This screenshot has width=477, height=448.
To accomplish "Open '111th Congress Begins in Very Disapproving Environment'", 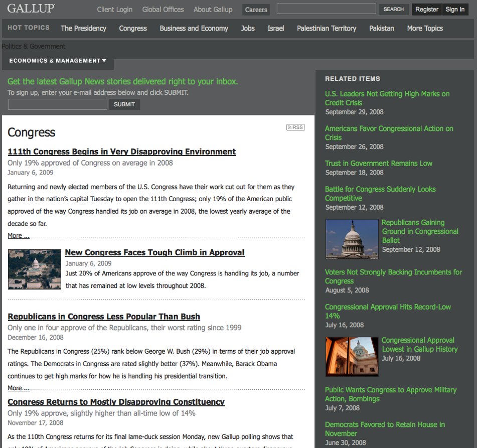I will 122,152.
